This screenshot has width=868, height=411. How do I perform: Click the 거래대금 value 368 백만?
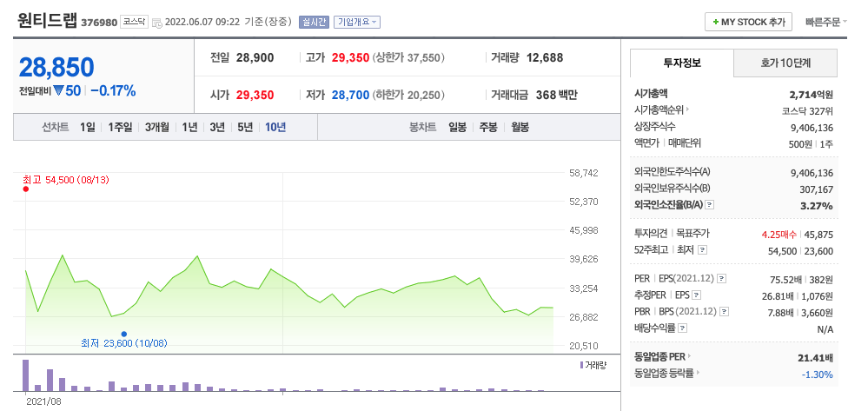556,95
